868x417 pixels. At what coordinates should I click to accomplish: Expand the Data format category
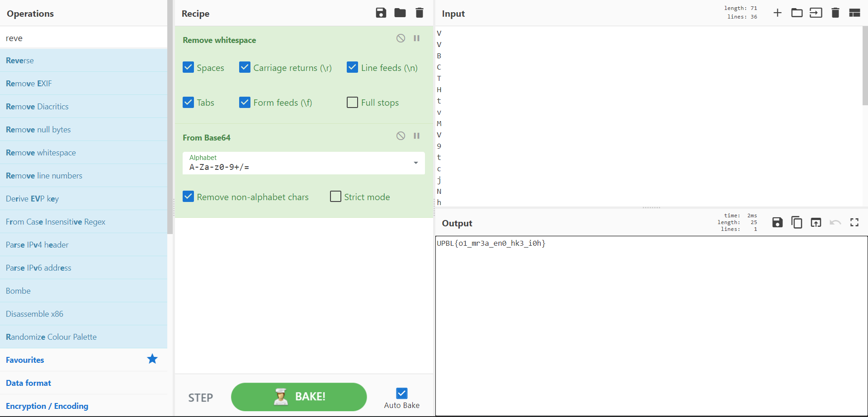pyautogui.click(x=28, y=383)
